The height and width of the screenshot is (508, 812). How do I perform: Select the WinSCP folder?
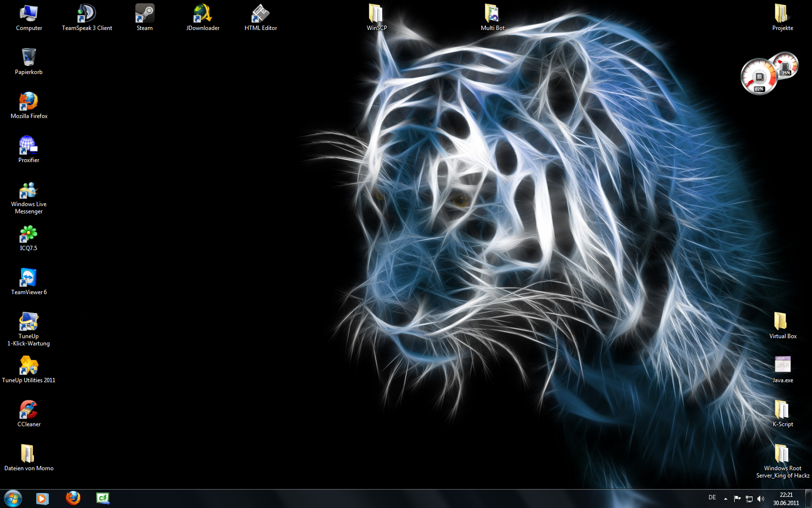[377, 18]
